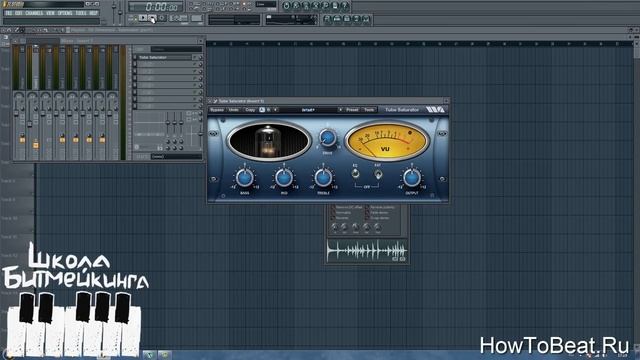Flip the EQ toggle switch

click(356, 174)
